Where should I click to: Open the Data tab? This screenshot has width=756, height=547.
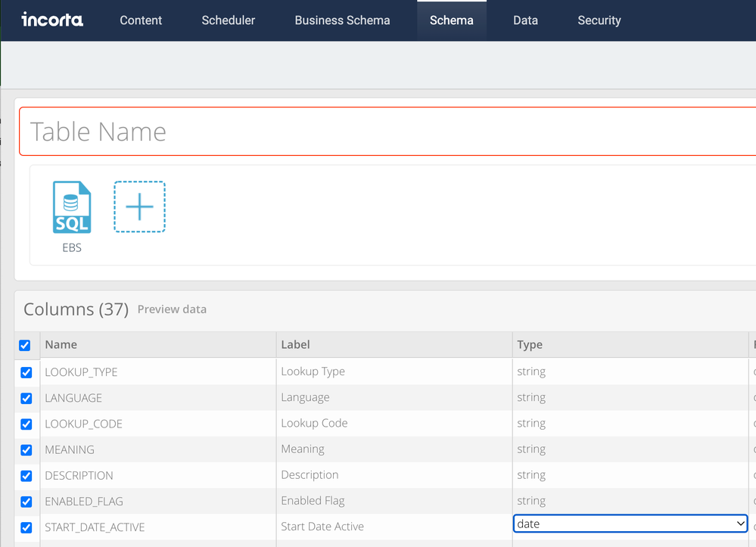[x=525, y=20]
